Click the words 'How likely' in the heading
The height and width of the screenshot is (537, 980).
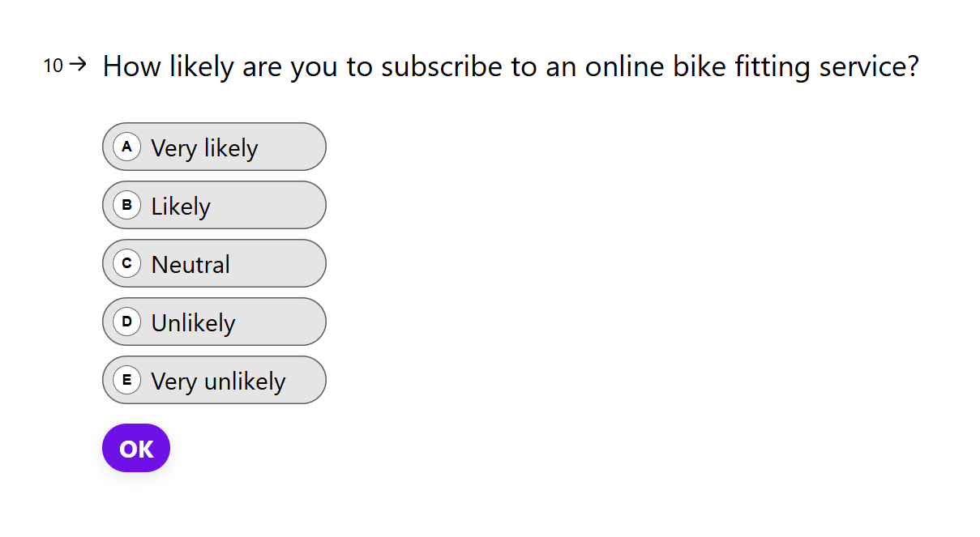(x=169, y=66)
